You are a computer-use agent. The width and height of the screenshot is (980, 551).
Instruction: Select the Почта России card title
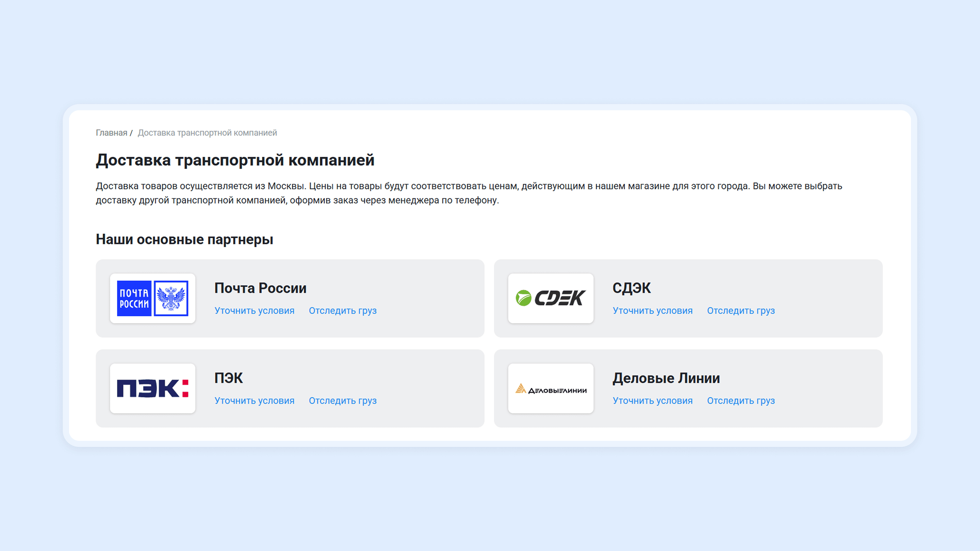[x=260, y=288]
